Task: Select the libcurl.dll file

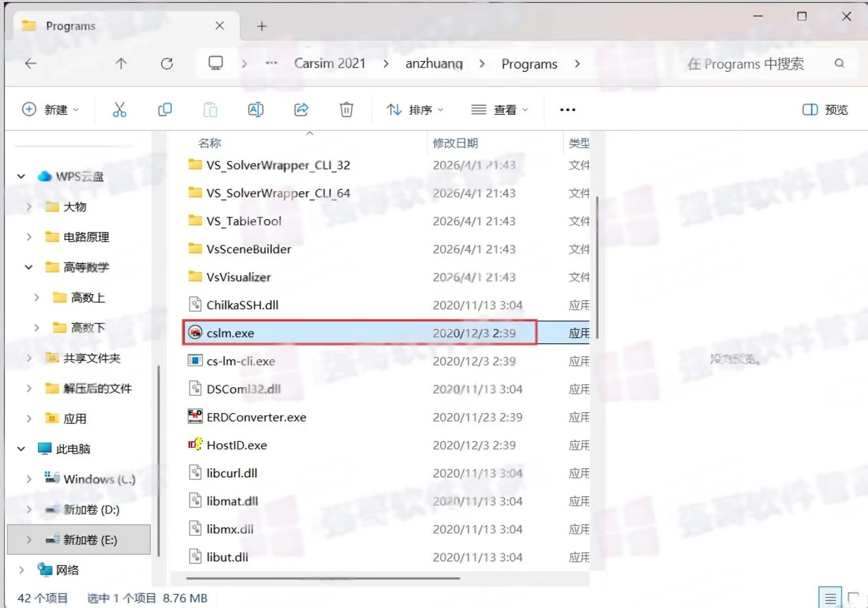Action: [232, 473]
